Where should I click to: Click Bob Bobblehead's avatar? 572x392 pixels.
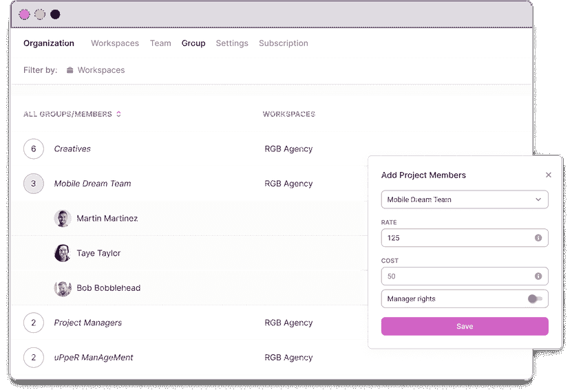click(63, 287)
